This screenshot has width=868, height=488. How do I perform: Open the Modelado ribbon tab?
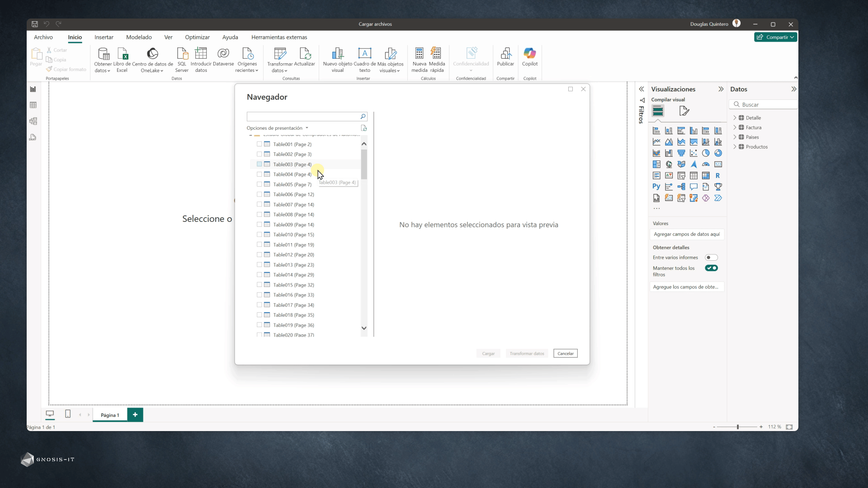click(x=139, y=37)
